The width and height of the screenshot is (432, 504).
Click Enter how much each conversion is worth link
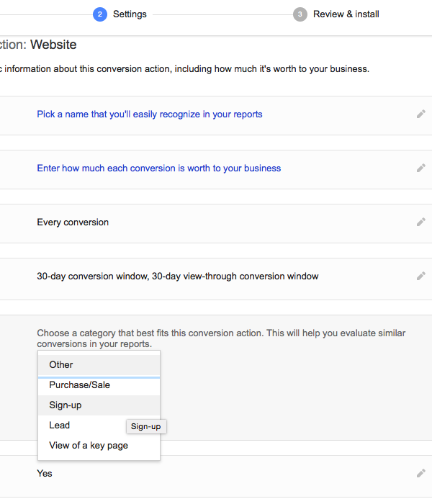pyautogui.click(x=159, y=168)
